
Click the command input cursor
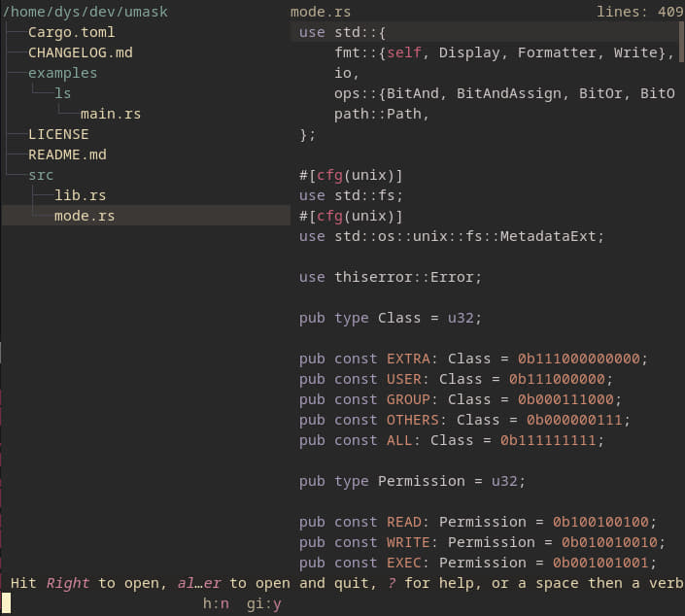6,603
